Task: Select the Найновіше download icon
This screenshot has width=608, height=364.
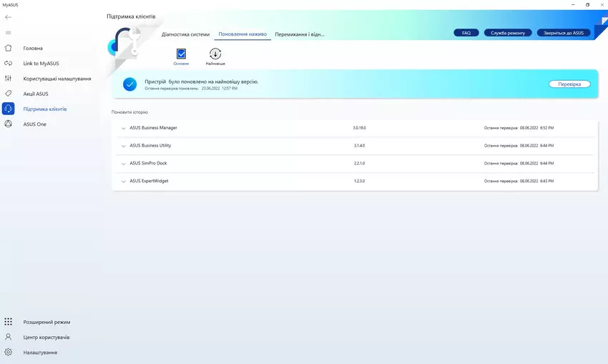Action: coord(215,54)
